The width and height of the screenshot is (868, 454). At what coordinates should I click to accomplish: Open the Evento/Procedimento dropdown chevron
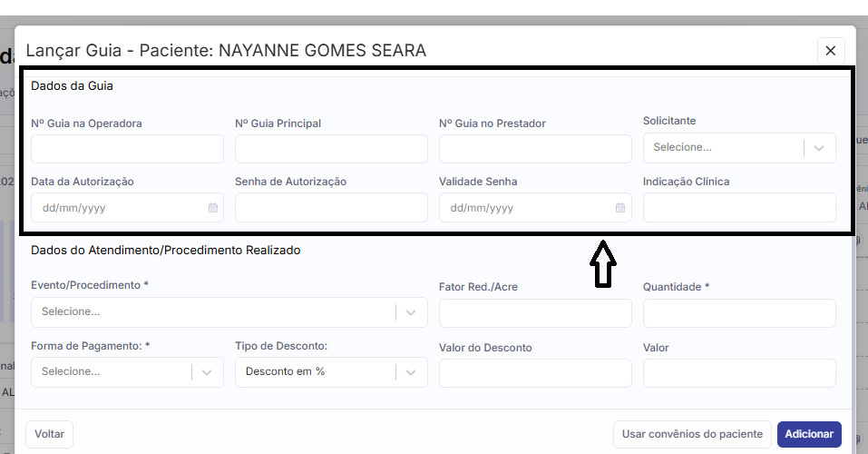(x=412, y=312)
